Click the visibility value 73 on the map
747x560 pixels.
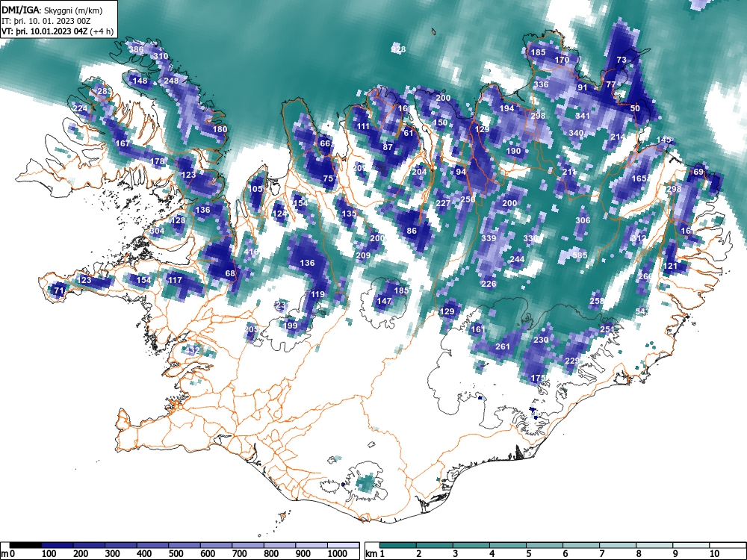click(622, 60)
